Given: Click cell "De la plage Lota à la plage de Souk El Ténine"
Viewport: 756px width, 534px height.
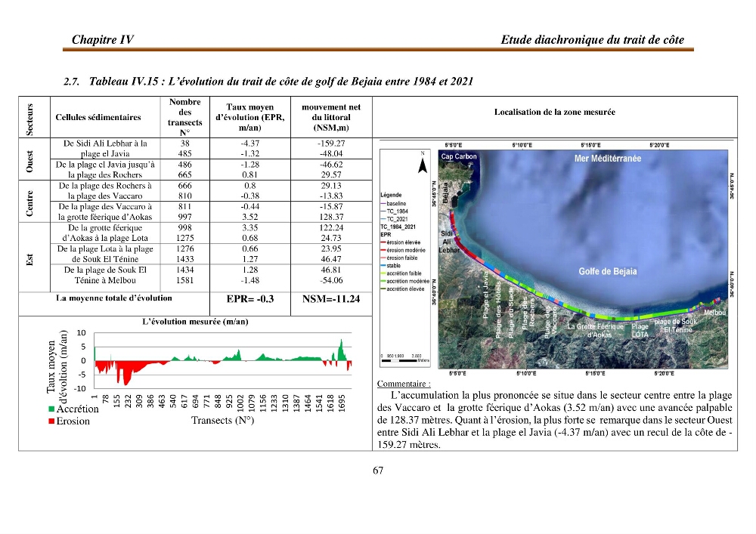Looking at the screenshot, I should pos(105,254).
